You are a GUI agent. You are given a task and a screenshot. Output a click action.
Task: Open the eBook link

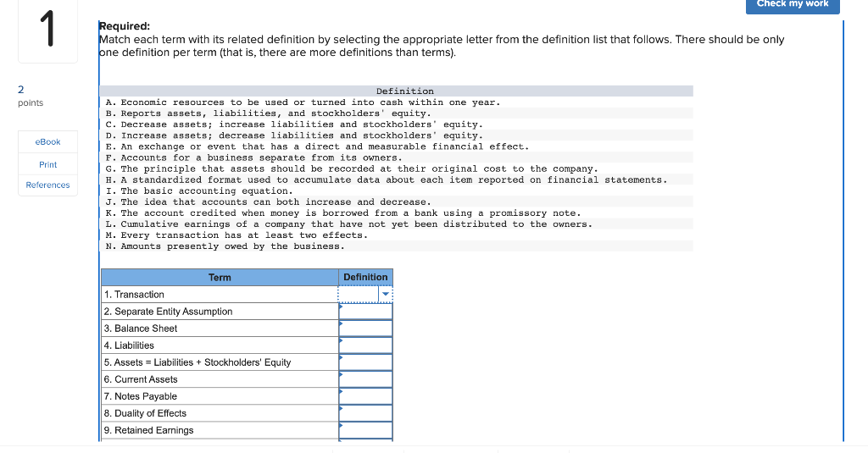pos(47,142)
